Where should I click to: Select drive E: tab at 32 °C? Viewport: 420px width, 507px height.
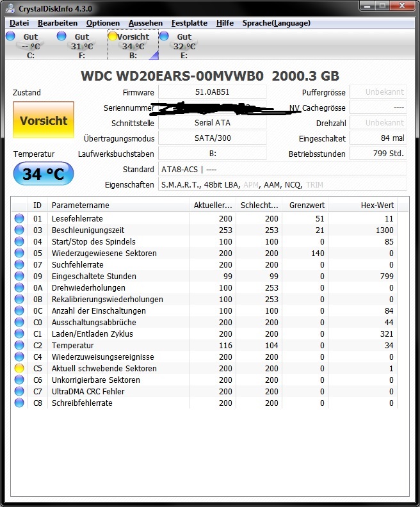tap(184, 45)
